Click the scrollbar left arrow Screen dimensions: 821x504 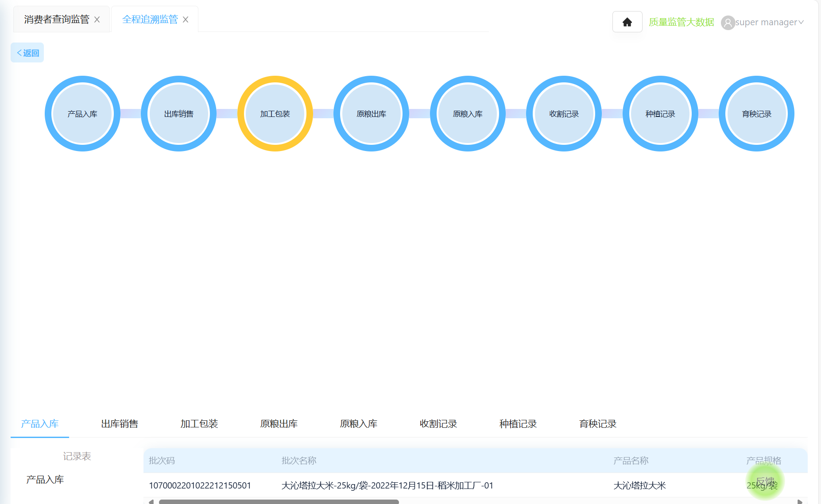click(x=151, y=502)
